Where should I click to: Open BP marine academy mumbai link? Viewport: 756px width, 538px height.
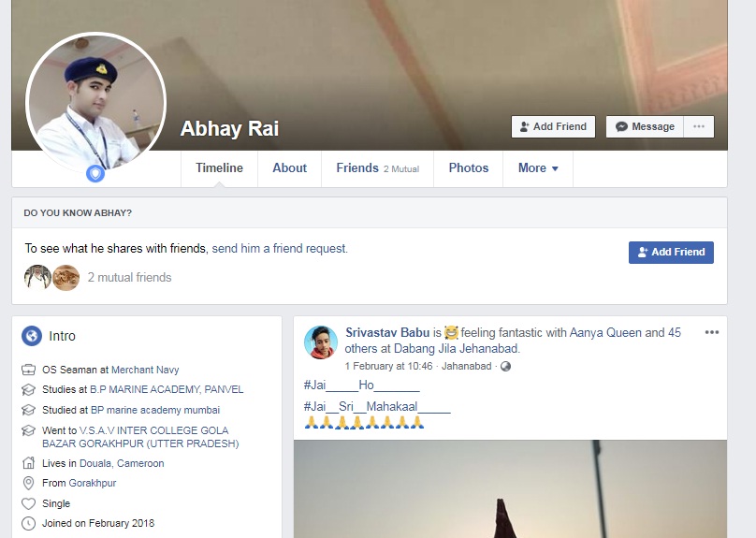[x=155, y=410]
